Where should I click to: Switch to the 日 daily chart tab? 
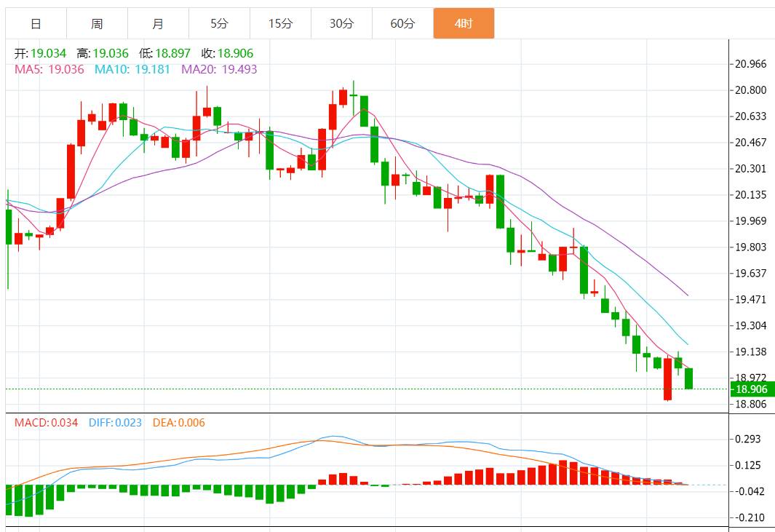pyautogui.click(x=36, y=23)
